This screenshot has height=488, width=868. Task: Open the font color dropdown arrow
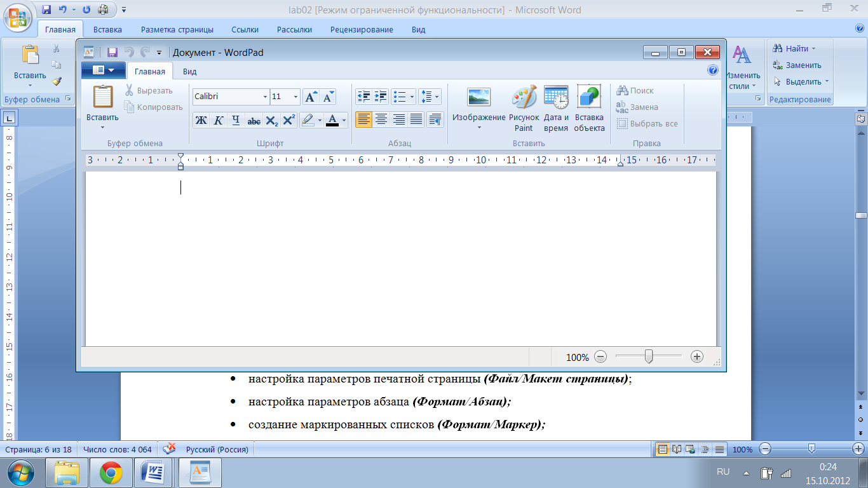click(x=344, y=120)
